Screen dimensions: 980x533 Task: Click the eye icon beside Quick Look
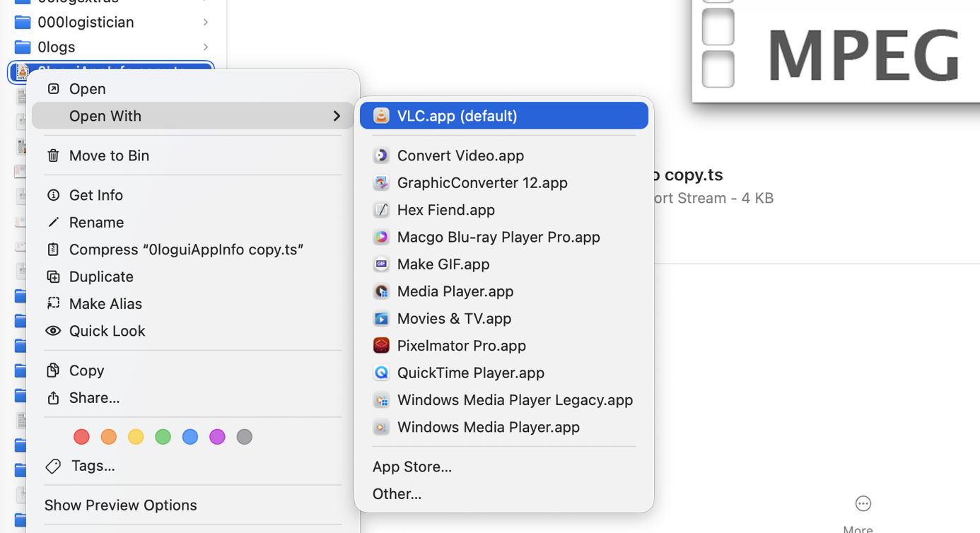pyautogui.click(x=53, y=331)
